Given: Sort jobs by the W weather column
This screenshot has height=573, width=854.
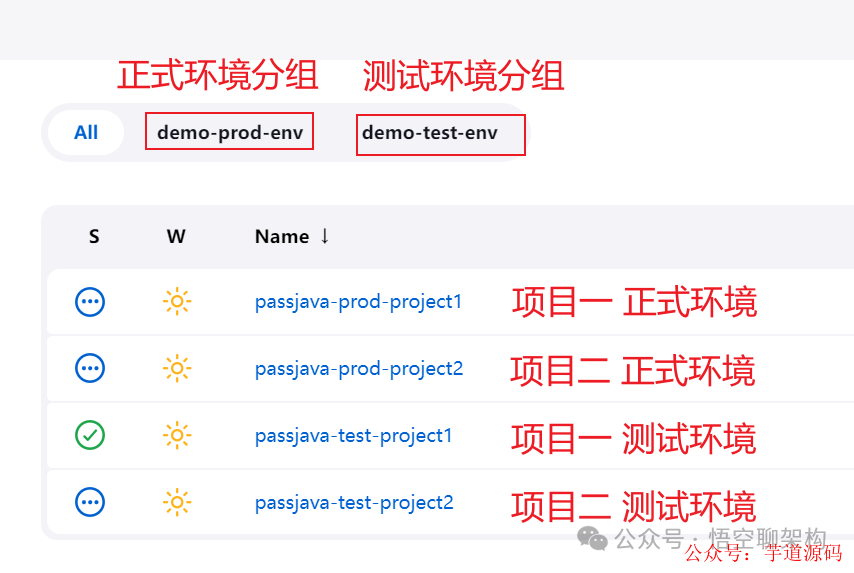Looking at the screenshot, I should (x=176, y=236).
